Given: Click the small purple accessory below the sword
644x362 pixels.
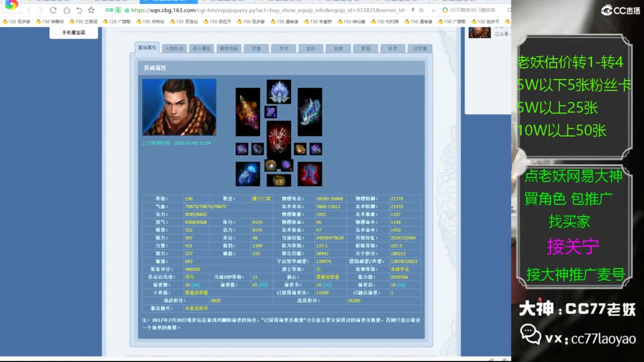Looking at the screenshot, I should click(242, 149).
